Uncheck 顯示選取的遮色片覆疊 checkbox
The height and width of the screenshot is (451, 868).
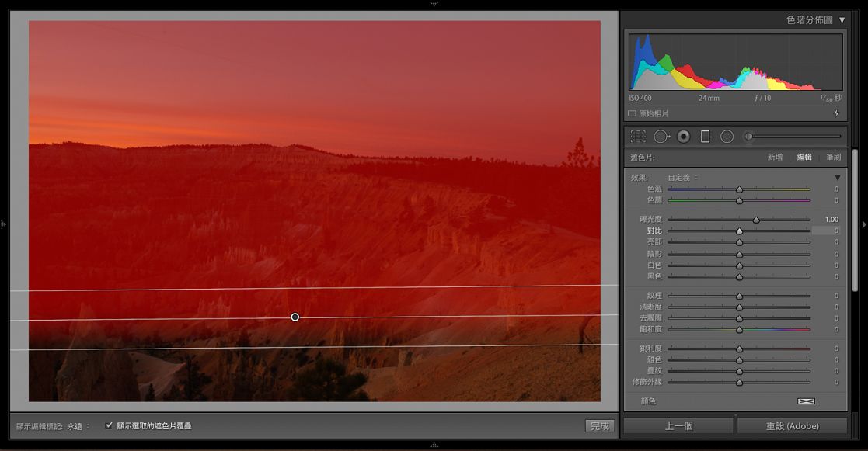tap(109, 425)
